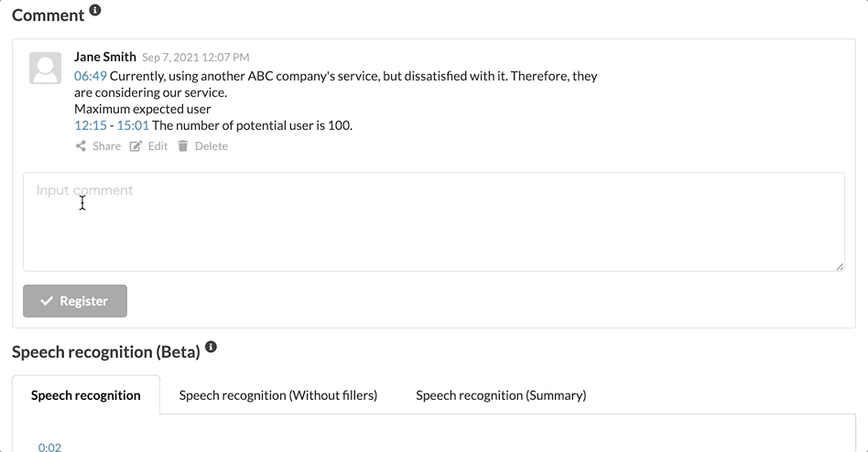Click the info icon next to Comment heading

click(95, 12)
